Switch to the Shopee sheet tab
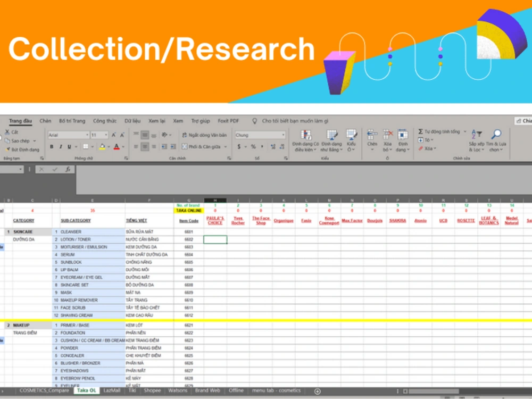 152,390
